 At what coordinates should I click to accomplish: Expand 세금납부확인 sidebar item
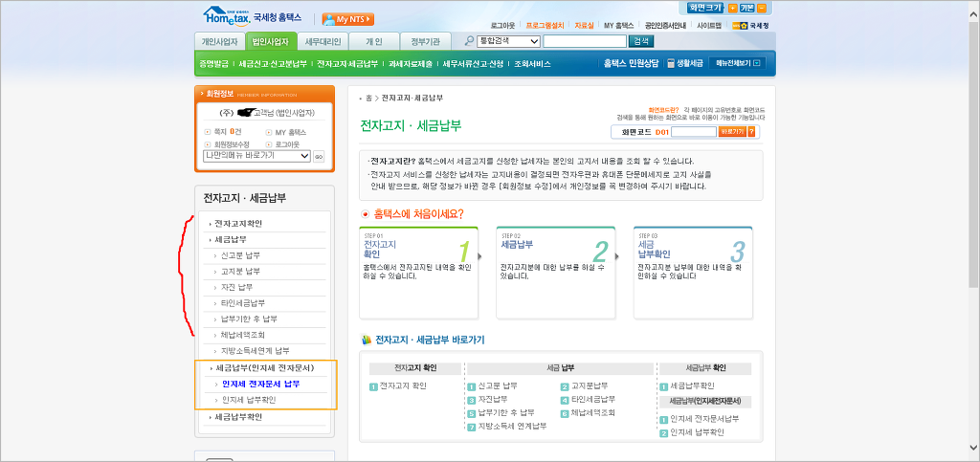[x=238, y=416]
